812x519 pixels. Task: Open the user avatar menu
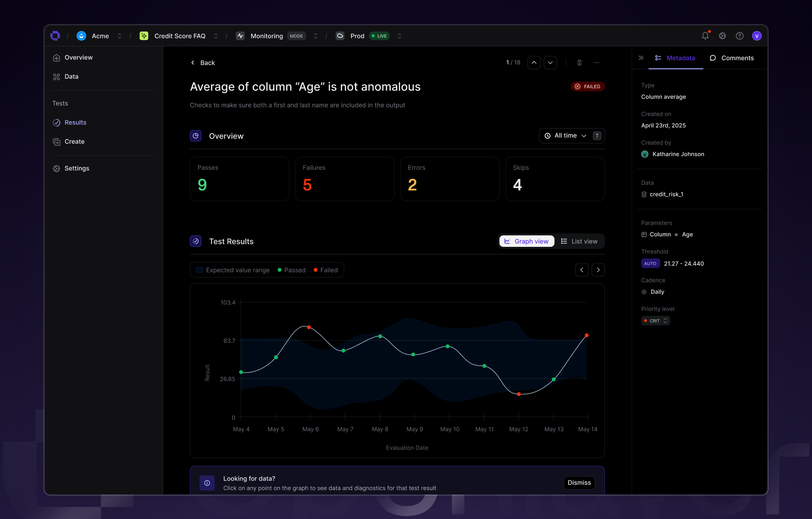coord(757,36)
